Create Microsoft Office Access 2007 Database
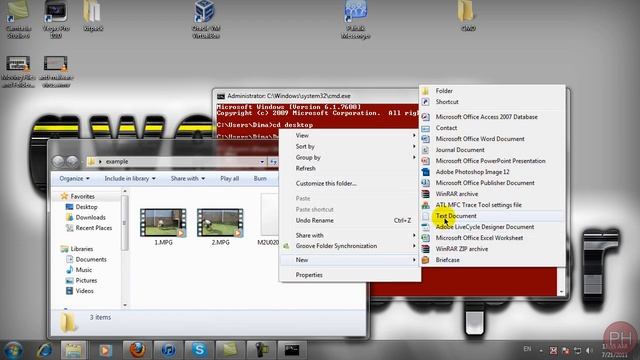Screen dimensions: 640x360 pos(486,117)
